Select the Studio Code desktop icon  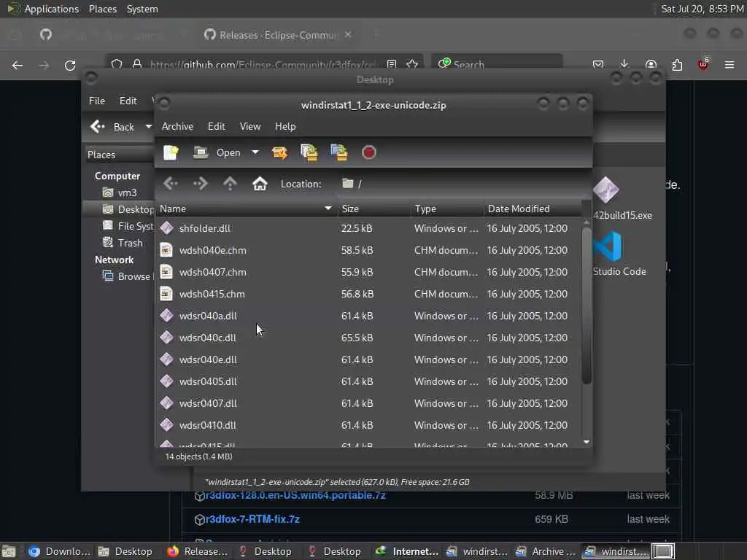click(x=619, y=253)
